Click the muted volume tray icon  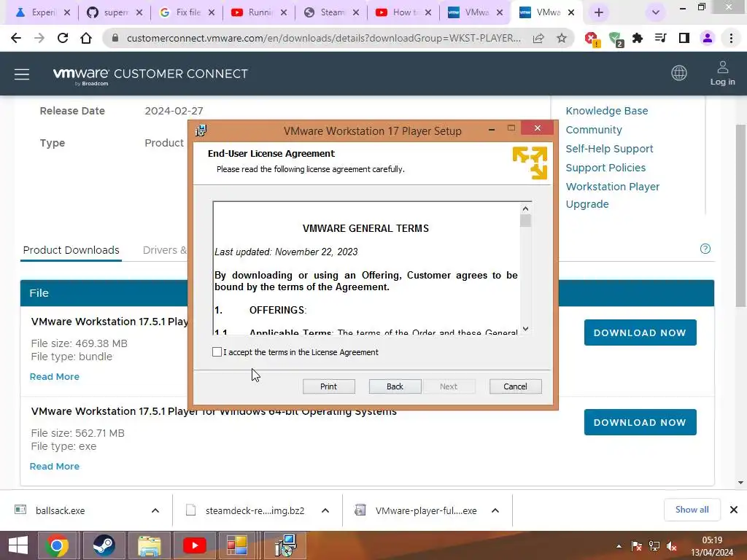pyautogui.click(x=672, y=546)
